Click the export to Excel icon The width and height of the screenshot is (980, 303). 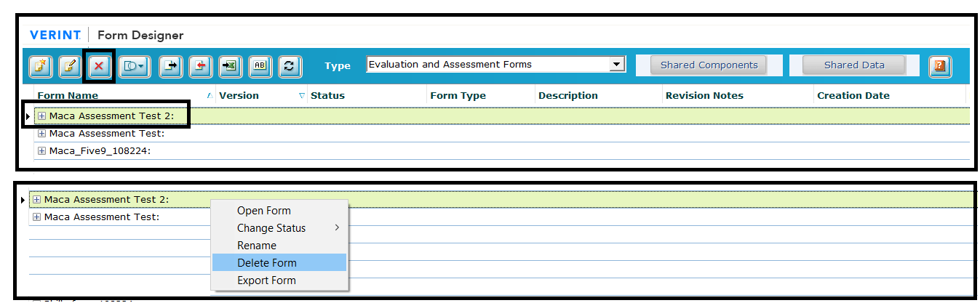coord(230,66)
